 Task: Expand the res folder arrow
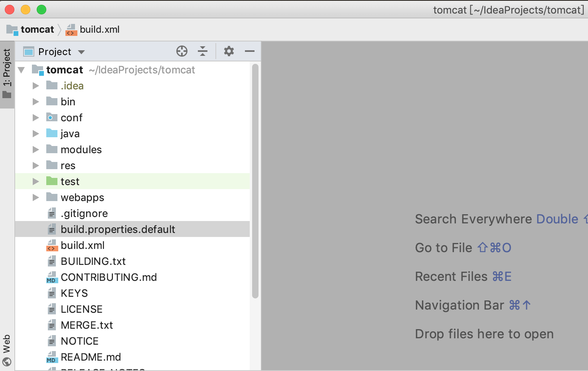(36, 166)
